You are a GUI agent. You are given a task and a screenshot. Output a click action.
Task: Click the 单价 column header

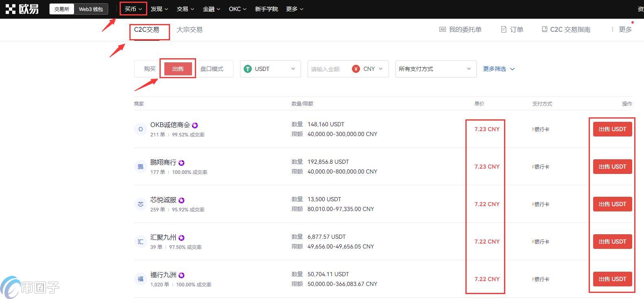[x=479, y=104]
